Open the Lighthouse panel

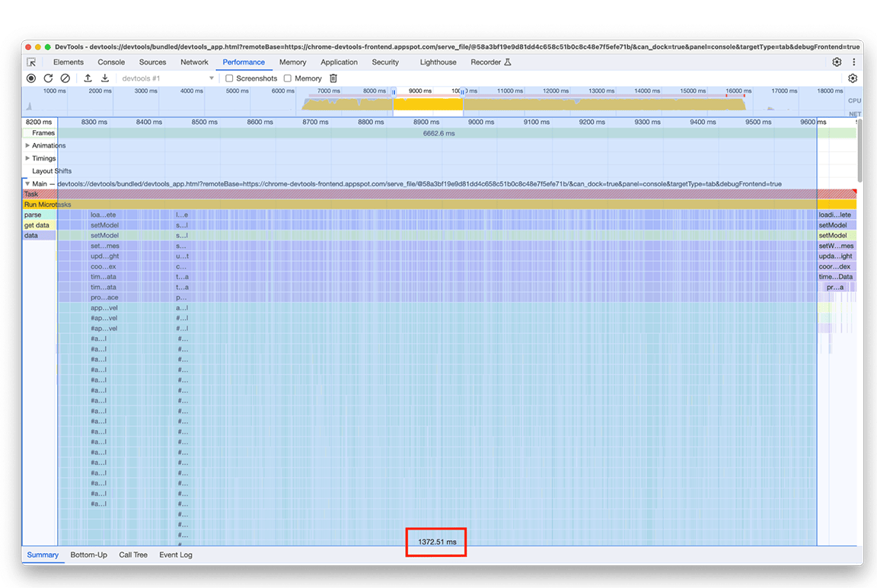click(438, 62)
